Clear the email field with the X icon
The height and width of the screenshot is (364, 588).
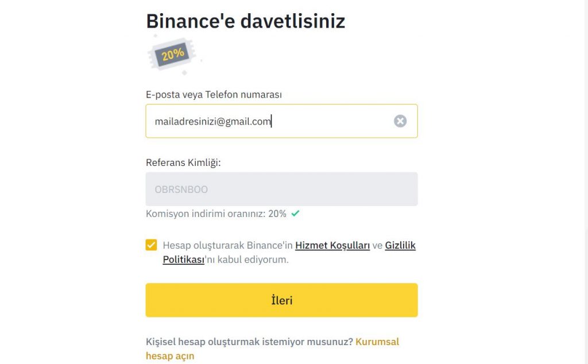click(x=400, y=121)
